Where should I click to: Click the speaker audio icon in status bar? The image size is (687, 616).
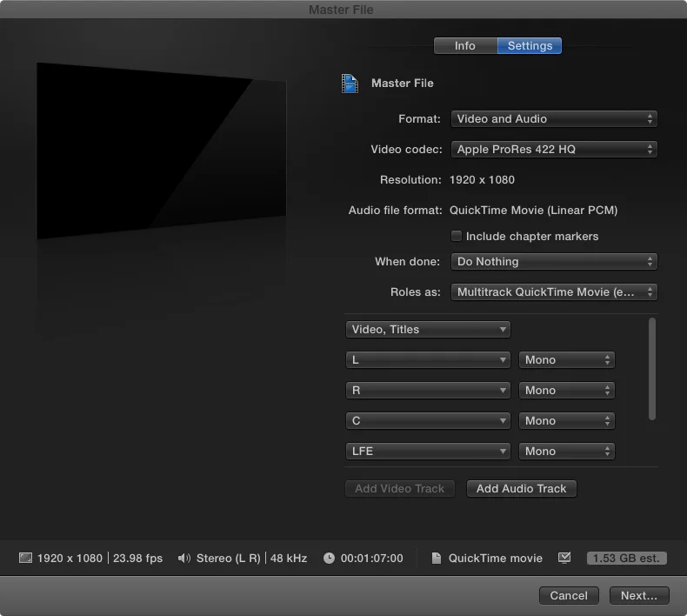click(184, 558)
